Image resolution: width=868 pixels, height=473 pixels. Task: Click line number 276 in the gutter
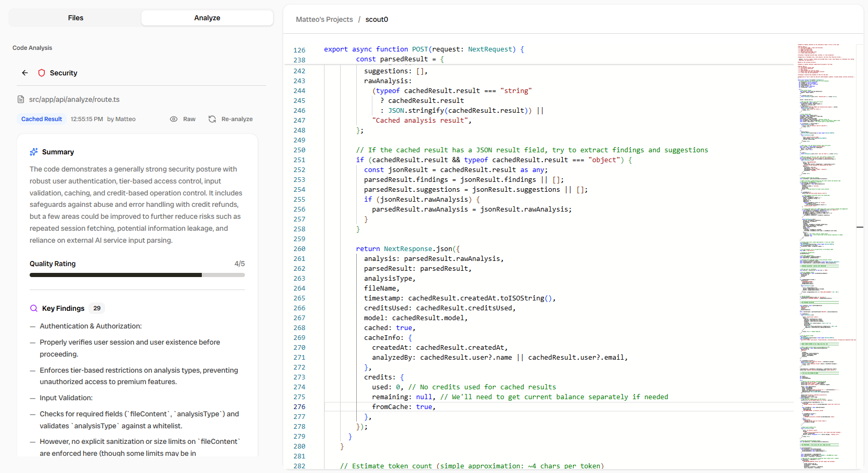pos(299,407)
